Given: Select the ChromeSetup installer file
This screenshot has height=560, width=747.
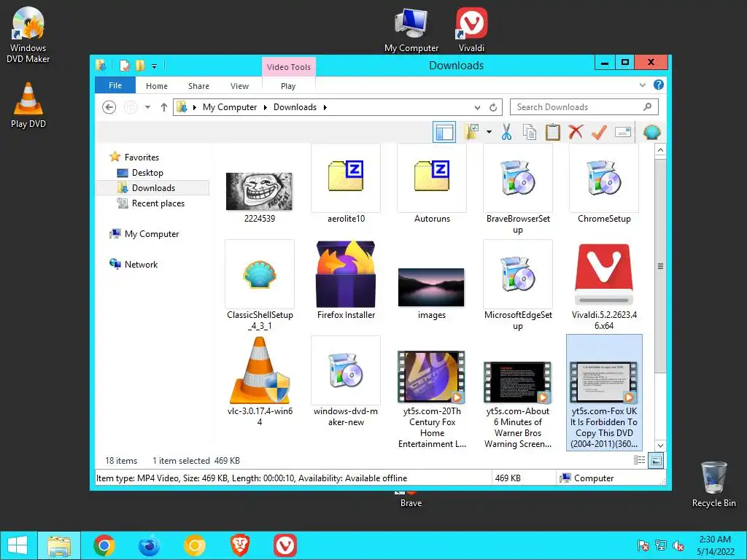Looking at the screenshot, I should [x=604, y=183].
